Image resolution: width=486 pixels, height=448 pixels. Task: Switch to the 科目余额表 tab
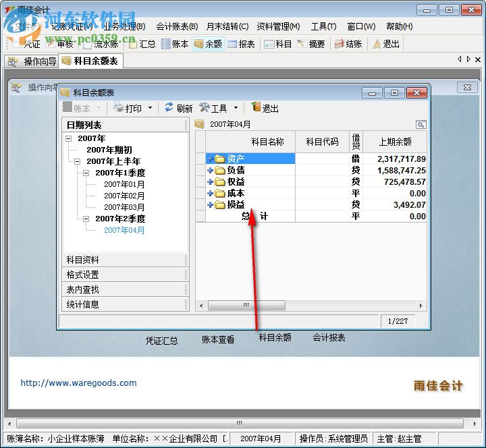pos(90,61)
